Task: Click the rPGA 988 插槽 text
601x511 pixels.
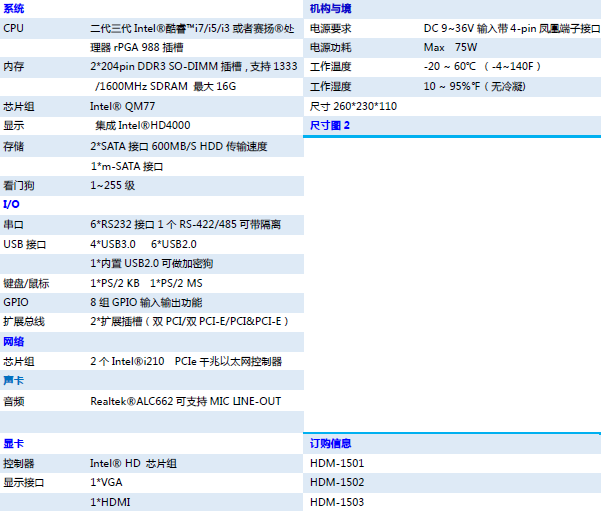Action: point(136,48)
